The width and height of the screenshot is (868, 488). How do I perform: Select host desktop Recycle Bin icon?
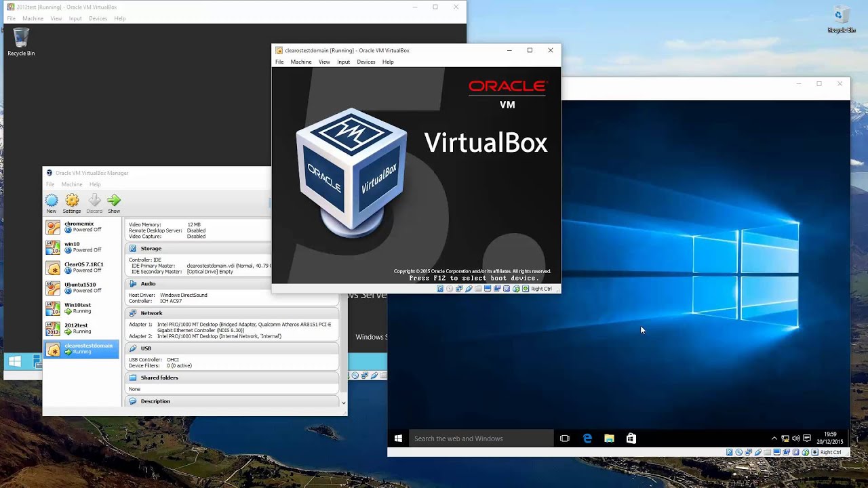[x=842, y=19]
